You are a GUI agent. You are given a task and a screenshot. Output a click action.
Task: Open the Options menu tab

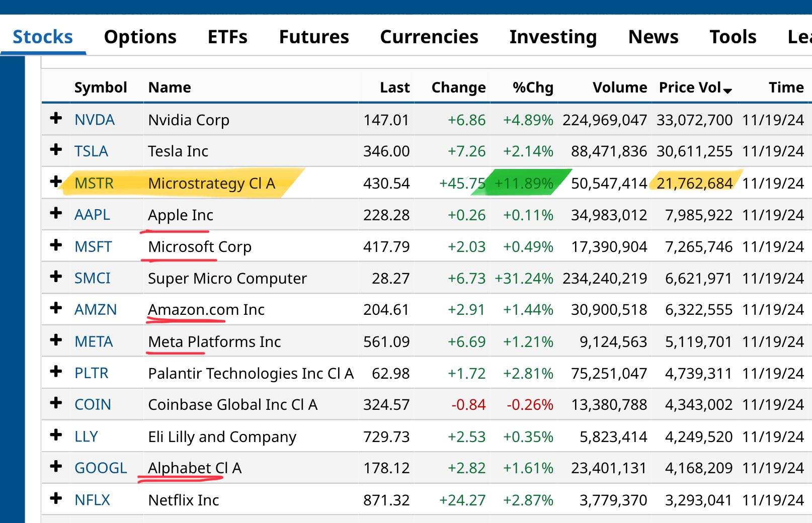click(x=140, y=37)
